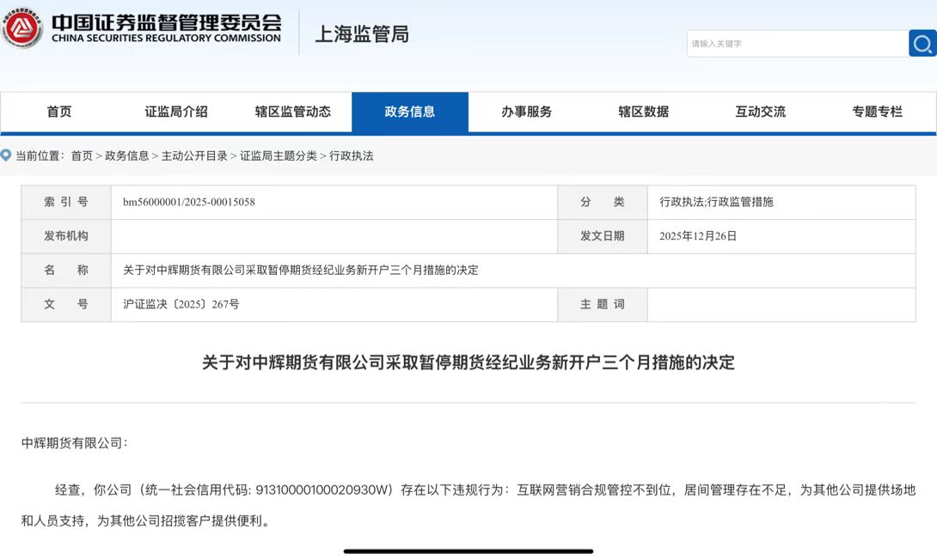Open the 专题专栏 navigation tab
Image resolution: width=937 pixels, height=560 pixels.
(878, 112)
